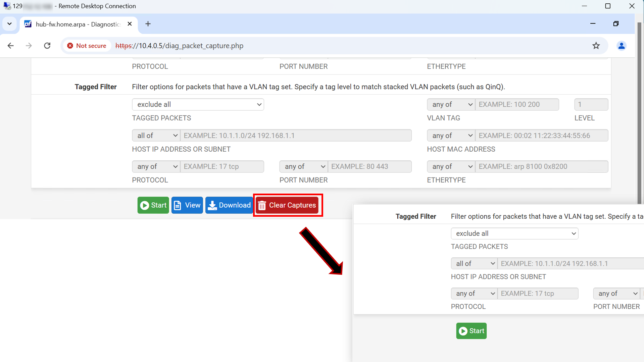Viewport: 644px width, 362px height.
Task: Click the VLAN TAG input field
Action: click(x=517, y=104)
